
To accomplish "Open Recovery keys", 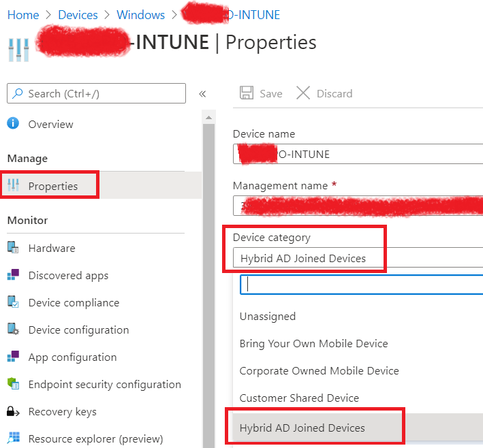I will (62, 412).
